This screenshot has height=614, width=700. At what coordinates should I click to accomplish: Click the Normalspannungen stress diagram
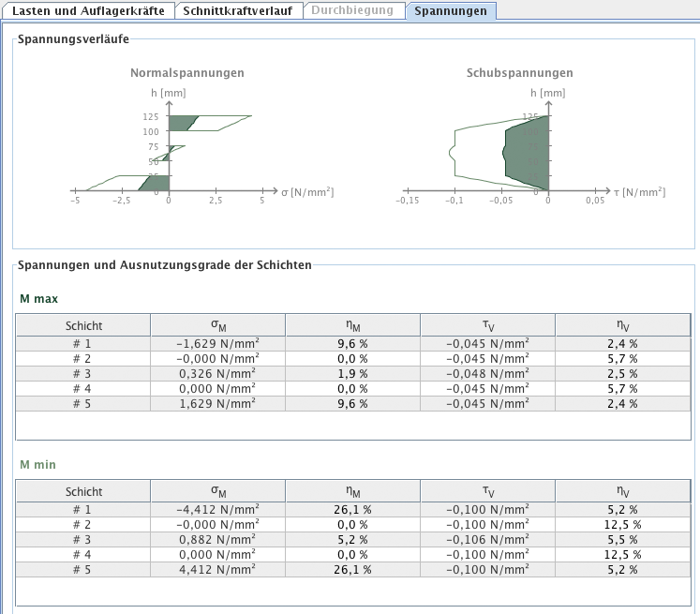(x=187, y=150)
